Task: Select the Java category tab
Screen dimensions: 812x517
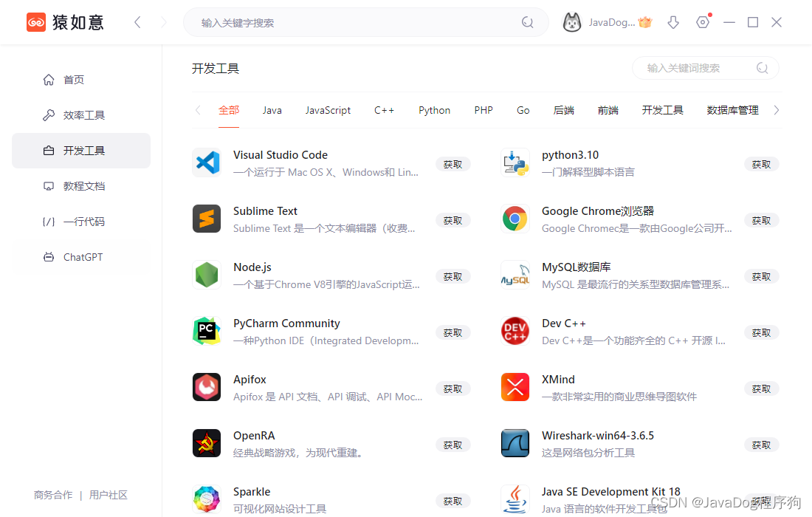Action: 272,110
